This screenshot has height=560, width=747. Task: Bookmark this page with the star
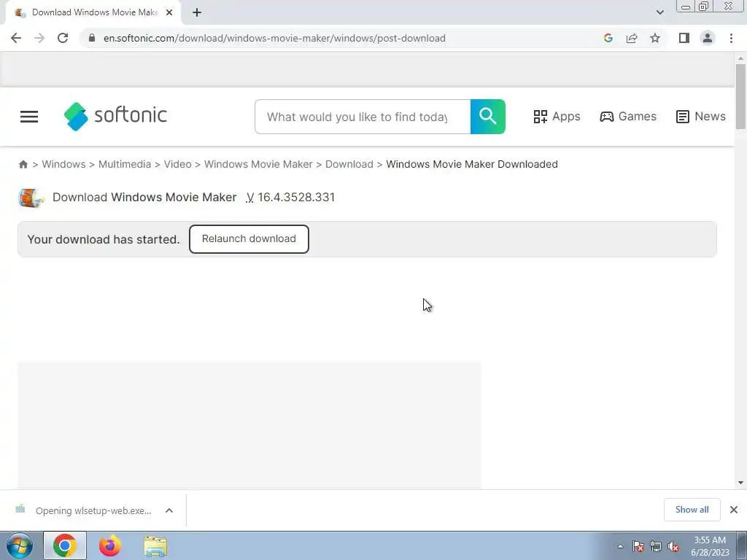(x=655, y=38)
